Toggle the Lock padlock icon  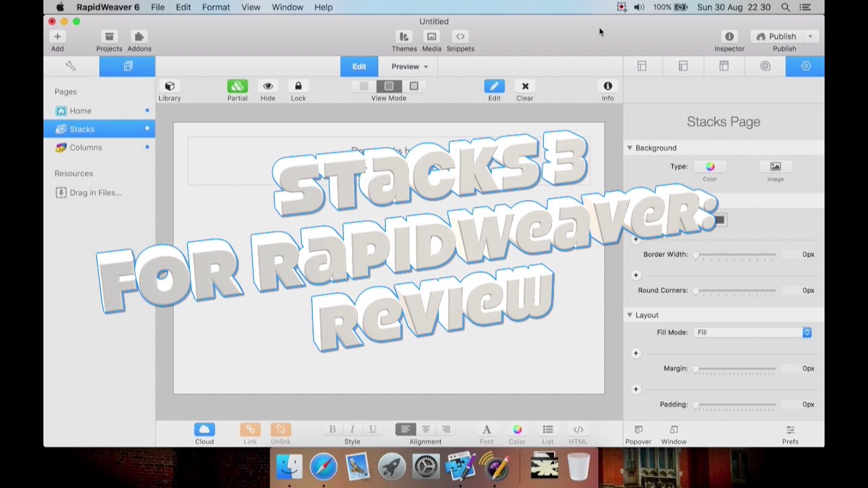(298, 86)
